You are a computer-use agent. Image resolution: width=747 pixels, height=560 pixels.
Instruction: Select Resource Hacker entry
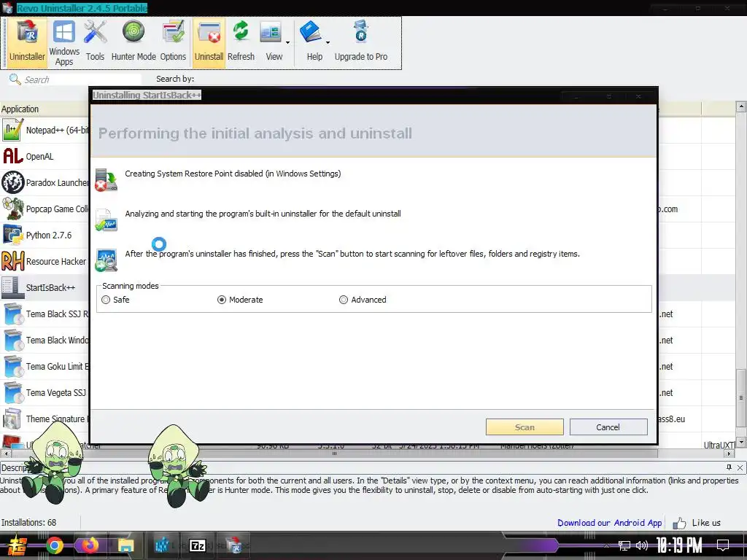[44, 261]
